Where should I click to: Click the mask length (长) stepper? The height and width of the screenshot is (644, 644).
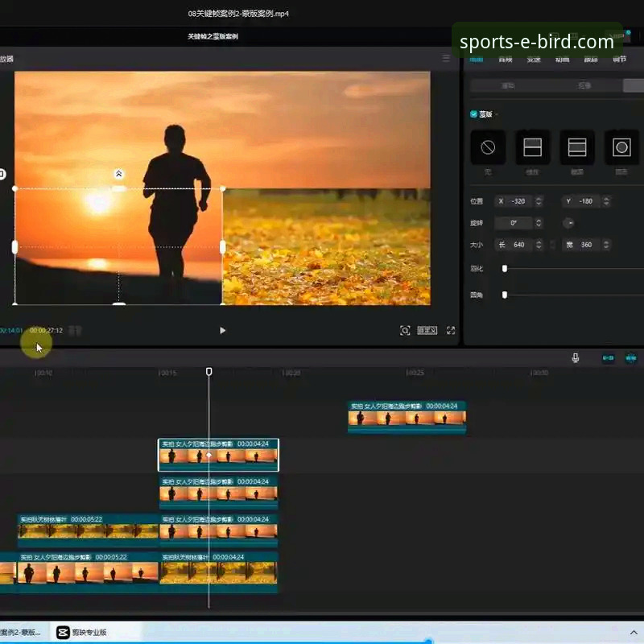[539, 245]
